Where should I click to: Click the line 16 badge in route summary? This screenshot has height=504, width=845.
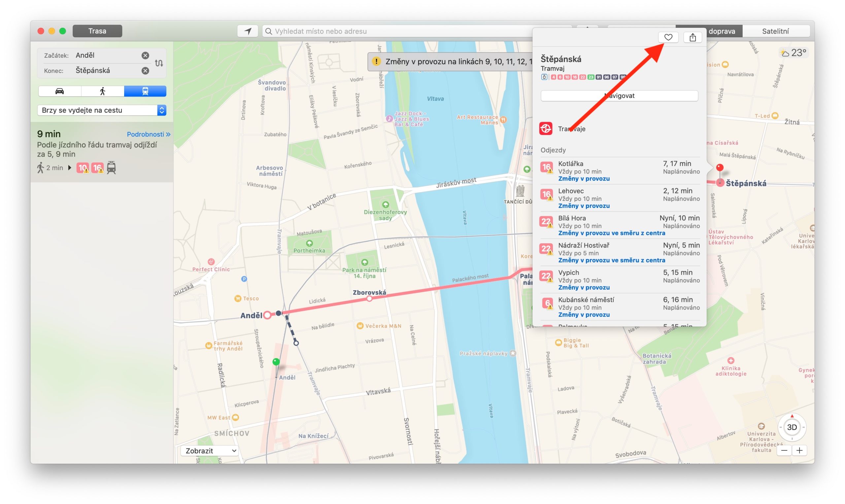click(97, 168)
